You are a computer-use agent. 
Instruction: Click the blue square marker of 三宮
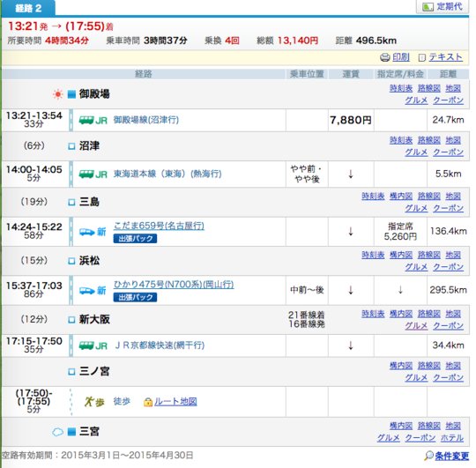(71, 432)
